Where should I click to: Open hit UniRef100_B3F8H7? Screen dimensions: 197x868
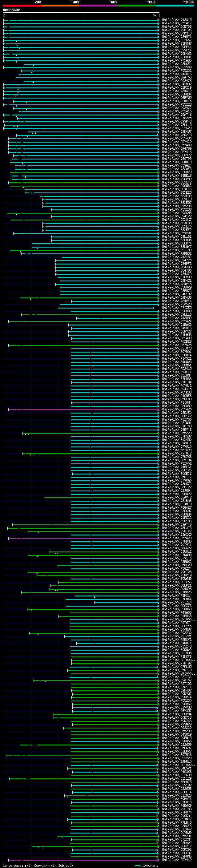[177, 43]
